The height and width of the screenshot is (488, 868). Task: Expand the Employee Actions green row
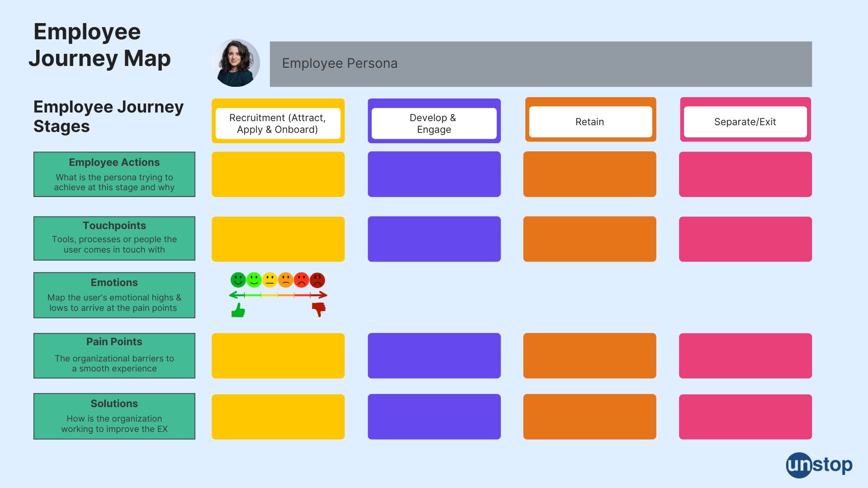(x=113, y=174)
